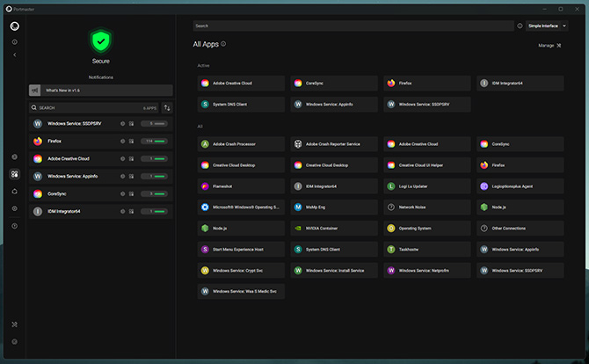589x364 pixels.
Task: Click the info icon next to All Apps
Action: point(223,44)
